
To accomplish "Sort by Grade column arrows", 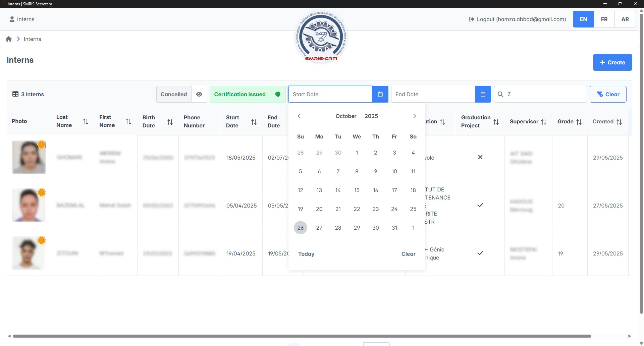I will (579, 122).
